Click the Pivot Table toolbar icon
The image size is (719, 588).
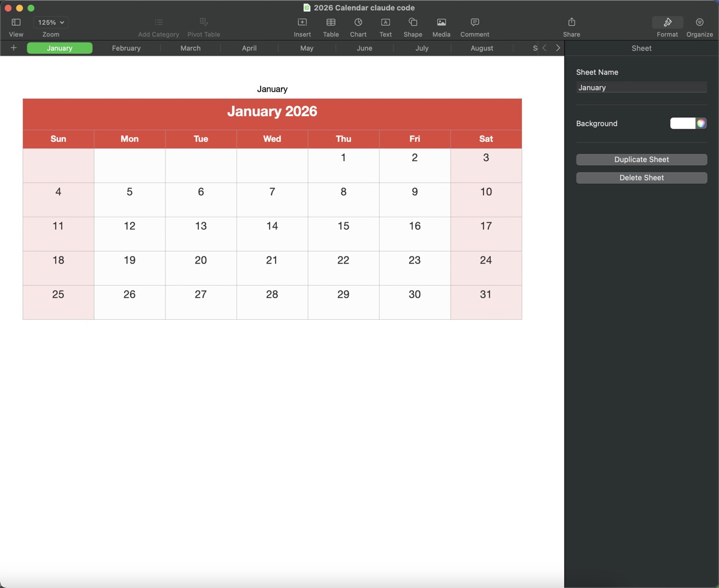point(204,22)
